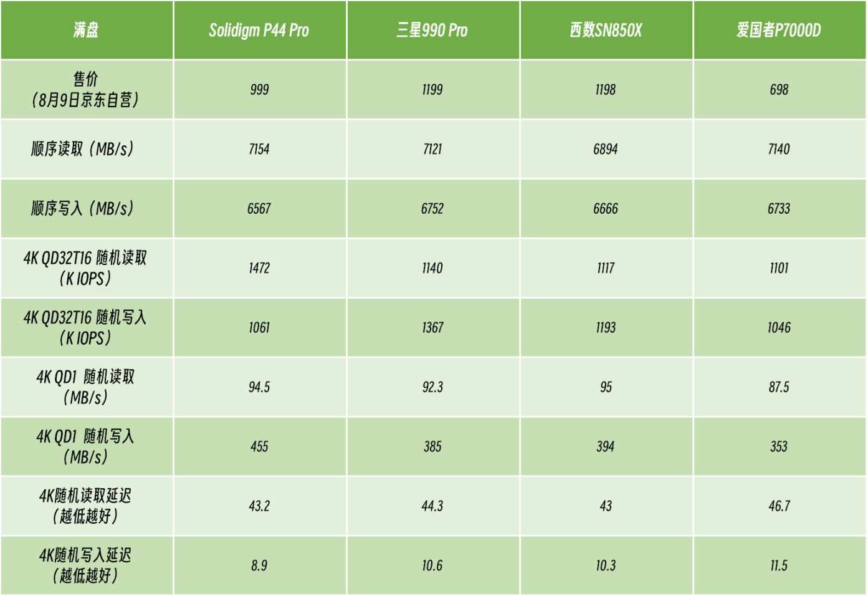Select the random write value 1367
Viewport: 868px width, 596px height.
pyautogui.click(x=432, y=328)
